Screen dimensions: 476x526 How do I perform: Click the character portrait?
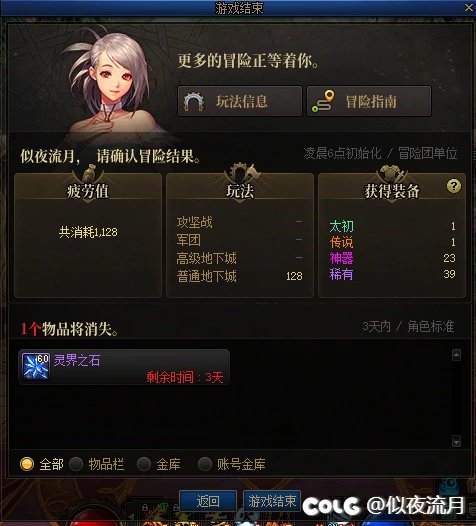click(x=112, y=84)
